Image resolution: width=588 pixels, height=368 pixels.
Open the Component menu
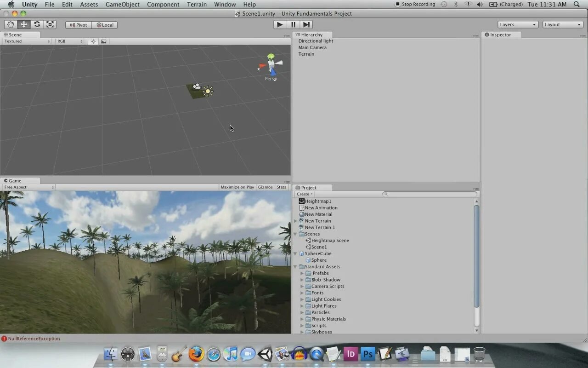point(163,5)
